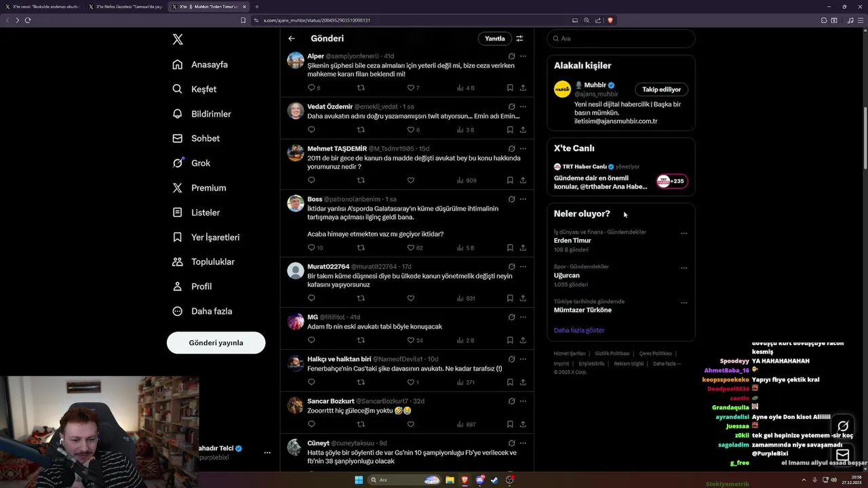
Task: Open Steam from taskbar
Action: click(494, 480)
